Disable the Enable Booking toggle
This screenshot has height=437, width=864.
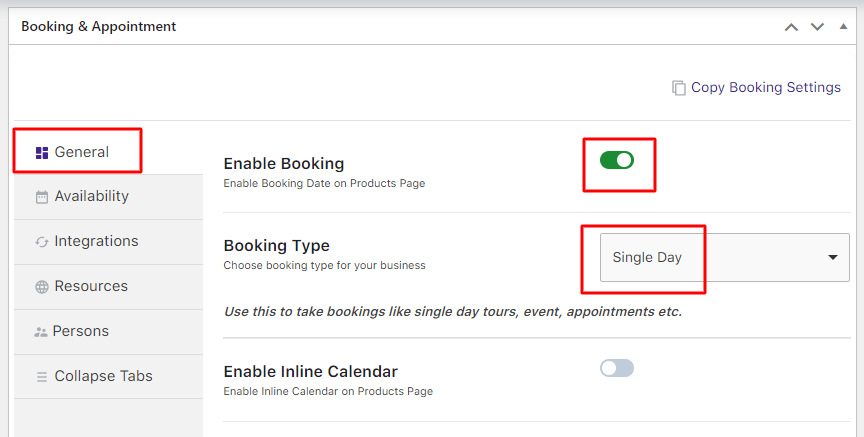click(617, 160)
